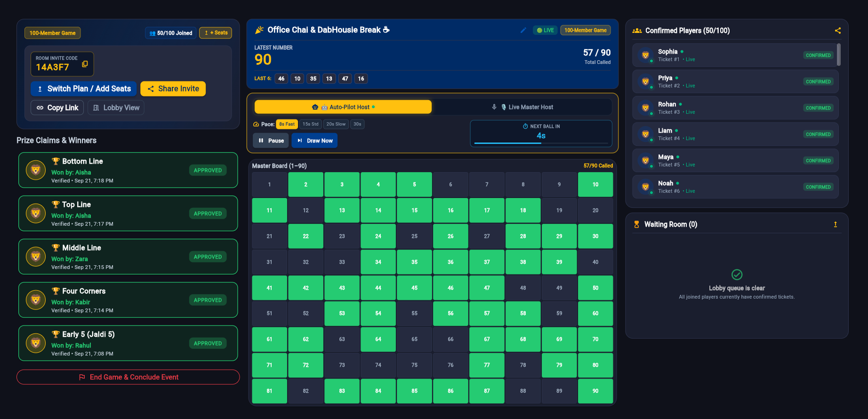Open Lobby View

pyautogui.click(x=116, y=108)
